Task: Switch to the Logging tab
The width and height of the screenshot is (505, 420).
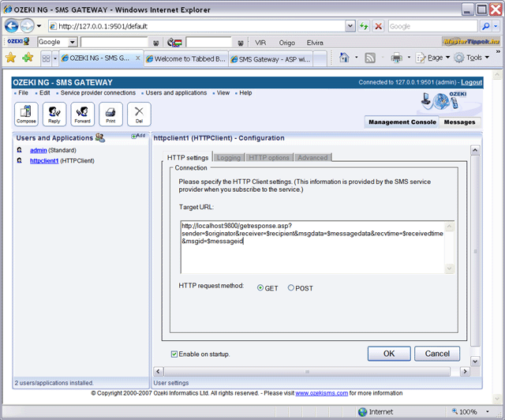Action: 229,158
